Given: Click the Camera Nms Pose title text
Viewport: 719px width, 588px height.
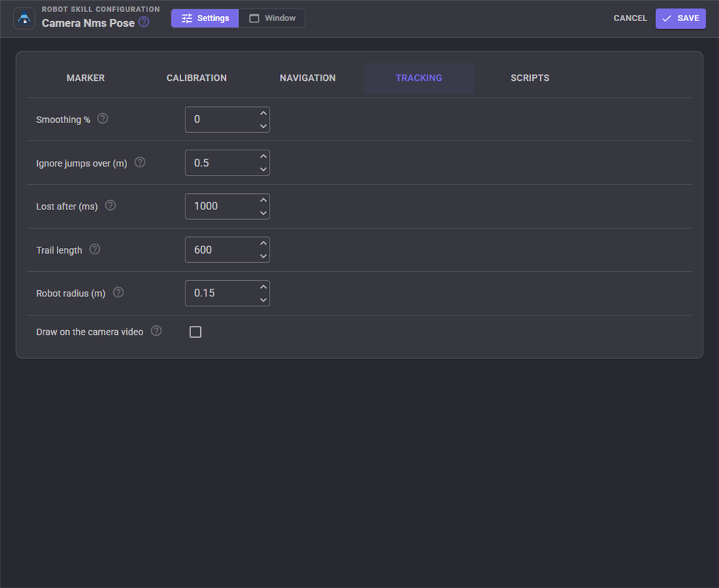Looking at the screenshot, I should (x=88, y=23).
